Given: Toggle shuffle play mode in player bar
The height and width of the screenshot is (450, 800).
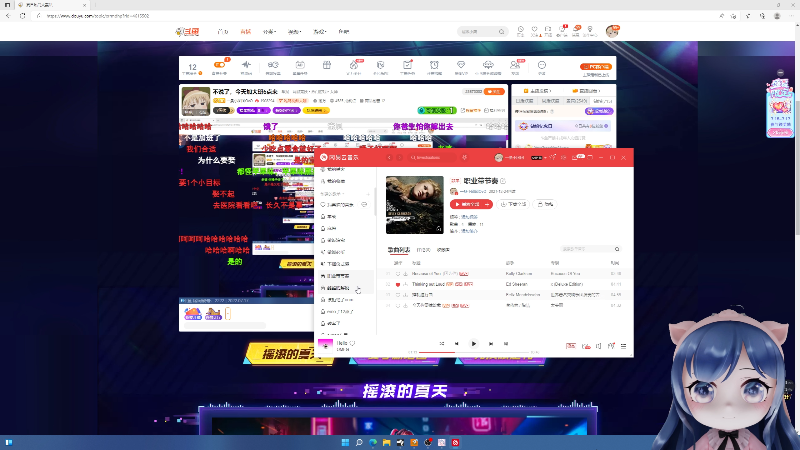Looking at the screenshot, I should (442, 344).
